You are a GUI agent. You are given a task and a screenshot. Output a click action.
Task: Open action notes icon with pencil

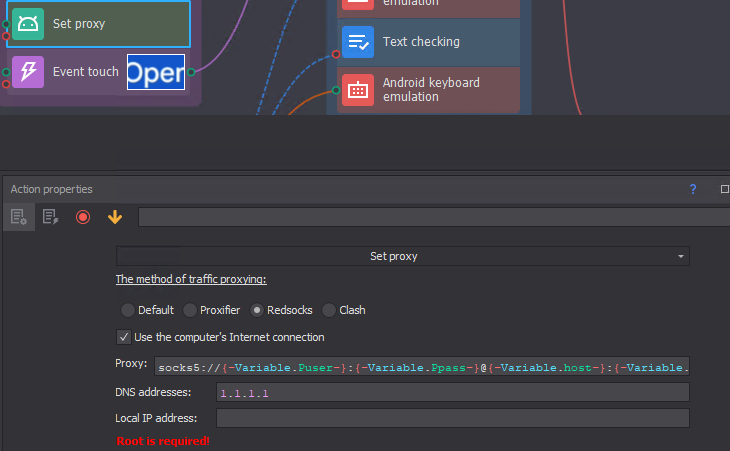pos(49,217)
